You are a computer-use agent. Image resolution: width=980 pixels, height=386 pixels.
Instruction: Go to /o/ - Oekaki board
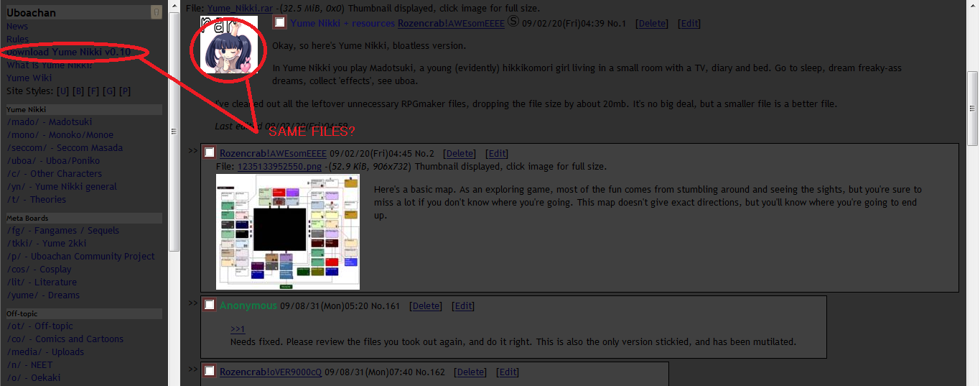(33, 378)
